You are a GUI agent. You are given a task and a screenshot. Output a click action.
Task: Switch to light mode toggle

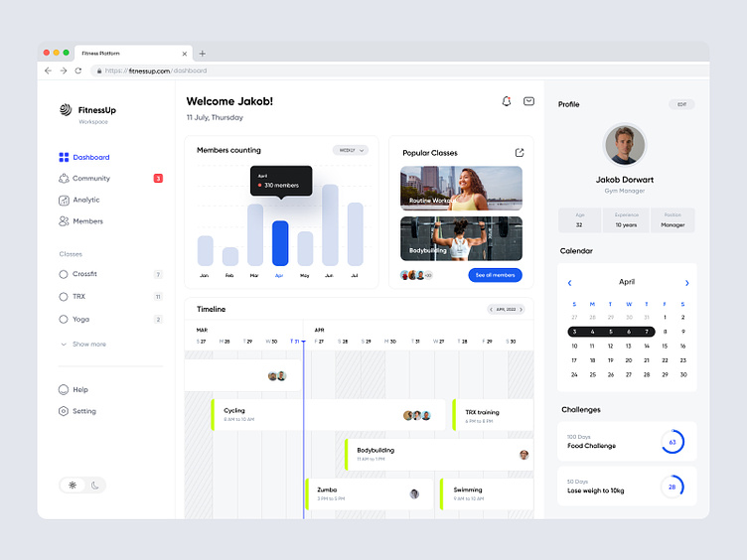tap(73, 485)
